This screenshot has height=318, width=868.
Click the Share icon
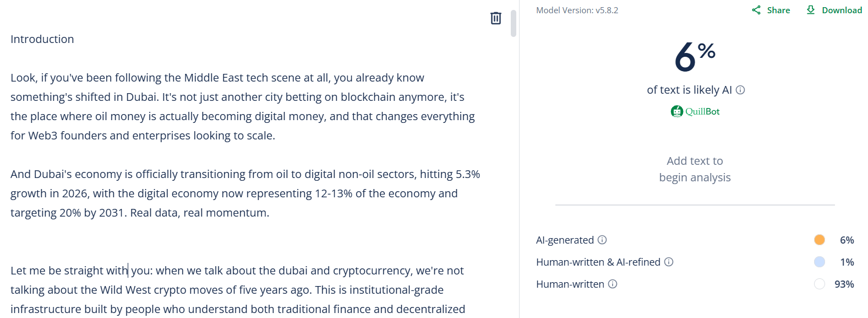coord(757,10)
